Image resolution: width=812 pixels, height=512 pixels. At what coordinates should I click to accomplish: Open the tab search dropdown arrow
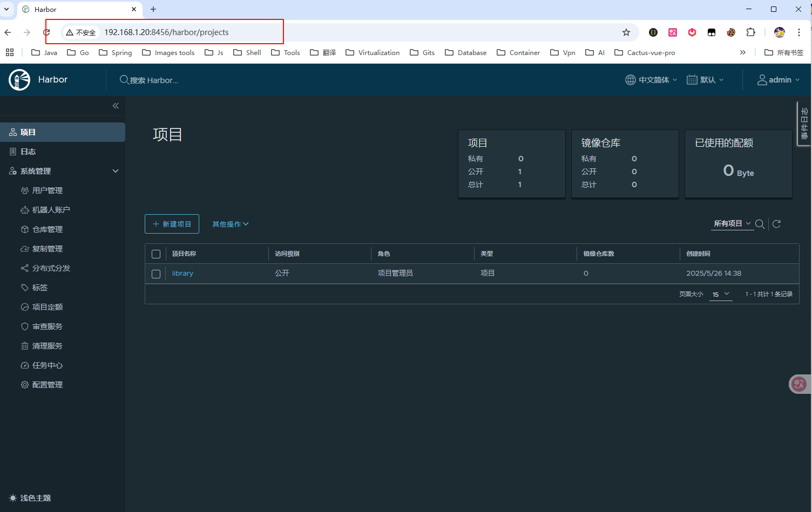pyautogui.click(x=6, y=9)
